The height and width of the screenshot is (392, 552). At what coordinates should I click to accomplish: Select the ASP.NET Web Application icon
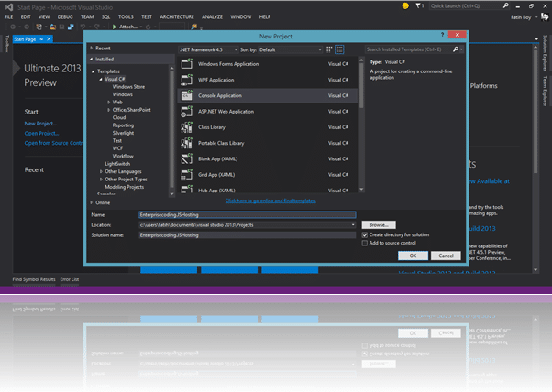click(x=186, y=112)
